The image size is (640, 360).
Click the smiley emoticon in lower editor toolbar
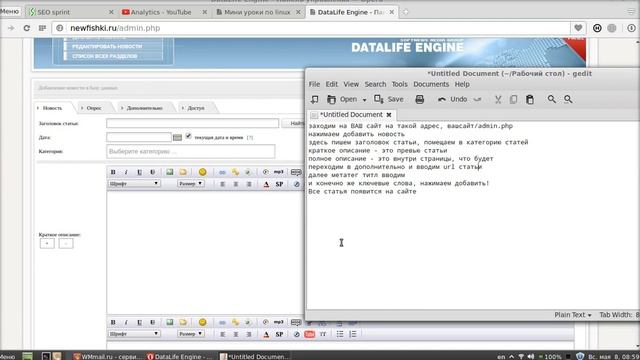202,322
